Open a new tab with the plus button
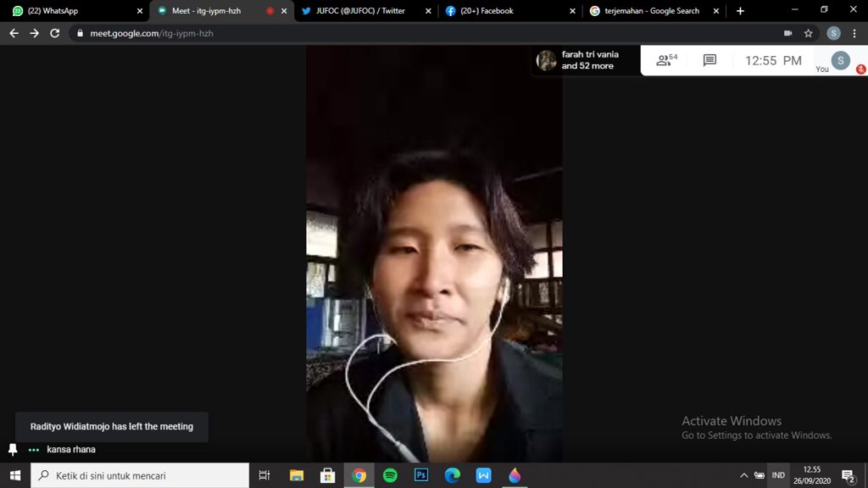The image size is (868, 488). (x=741, y=10)
